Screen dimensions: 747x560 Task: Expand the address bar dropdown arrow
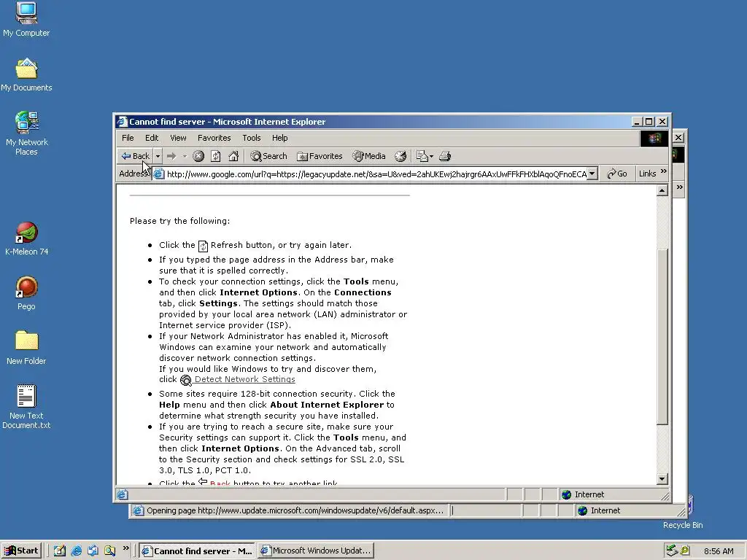[592, 174]
